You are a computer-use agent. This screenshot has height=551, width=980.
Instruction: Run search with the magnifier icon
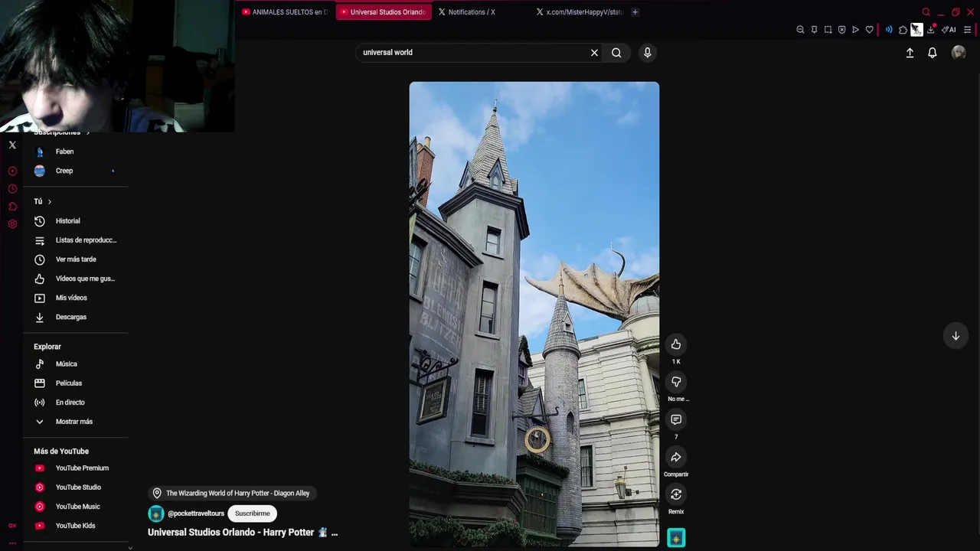pos(616,53)
